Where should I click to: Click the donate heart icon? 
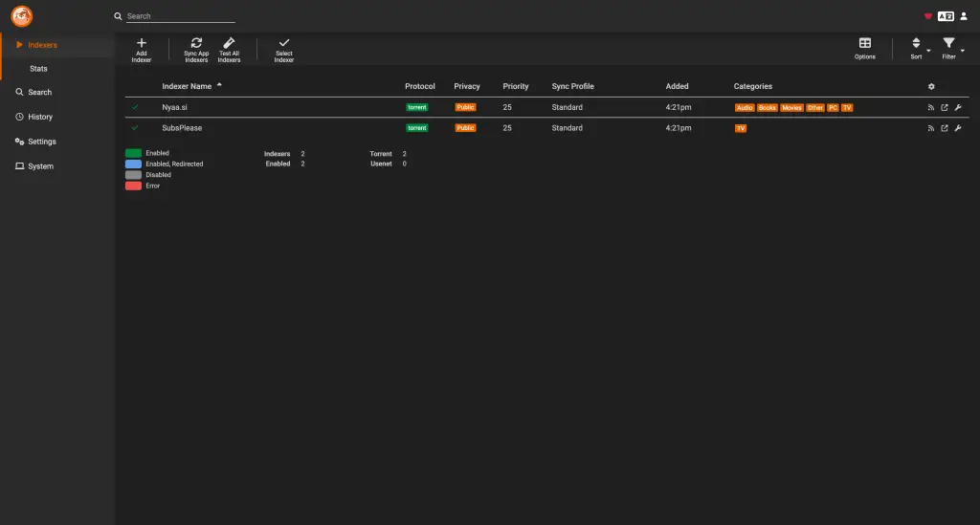point(928,16)
